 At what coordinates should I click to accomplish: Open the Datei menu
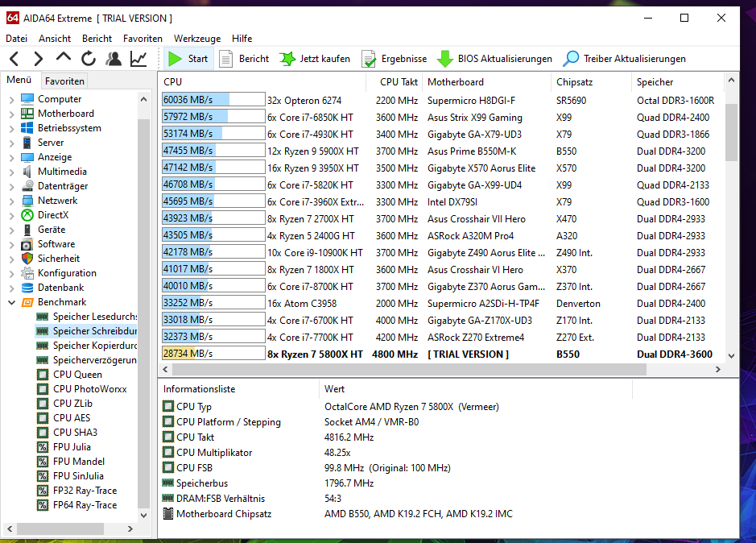[16, 39]
